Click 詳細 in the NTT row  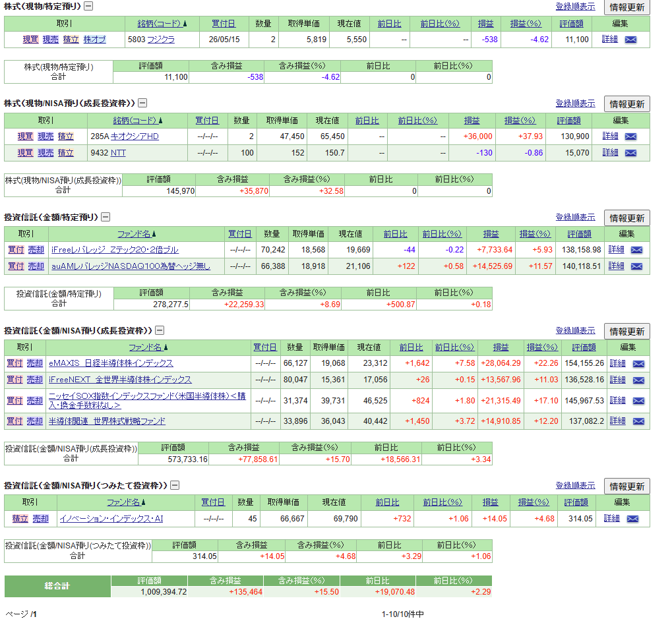coord(610,152)
